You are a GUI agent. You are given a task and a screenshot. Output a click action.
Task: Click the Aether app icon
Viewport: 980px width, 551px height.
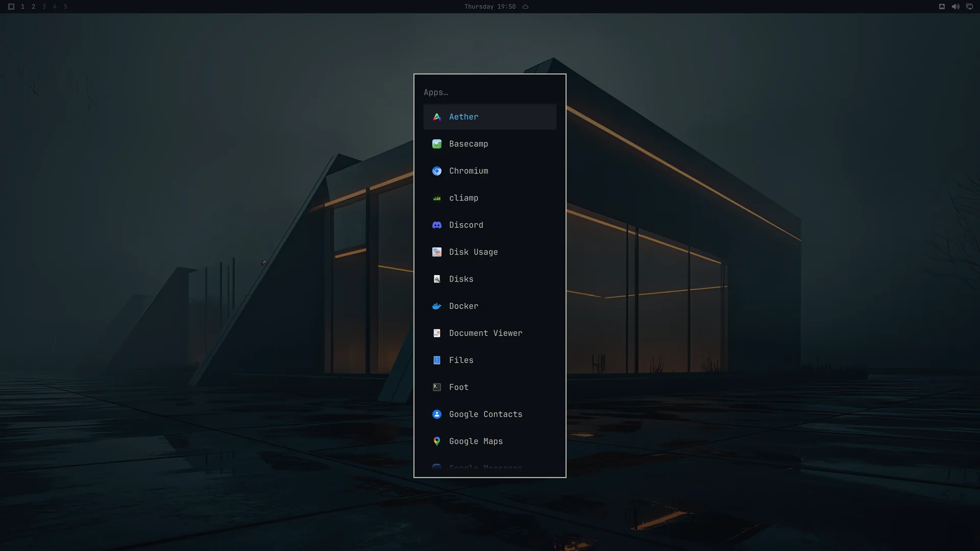pyautogui.click(x=437, y=117)
